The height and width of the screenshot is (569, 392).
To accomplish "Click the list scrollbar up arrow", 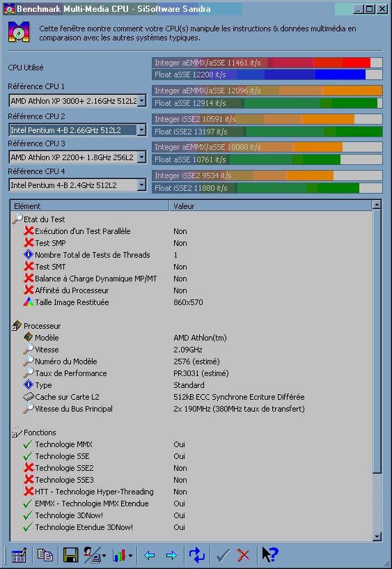I will (x=377, y=205).
